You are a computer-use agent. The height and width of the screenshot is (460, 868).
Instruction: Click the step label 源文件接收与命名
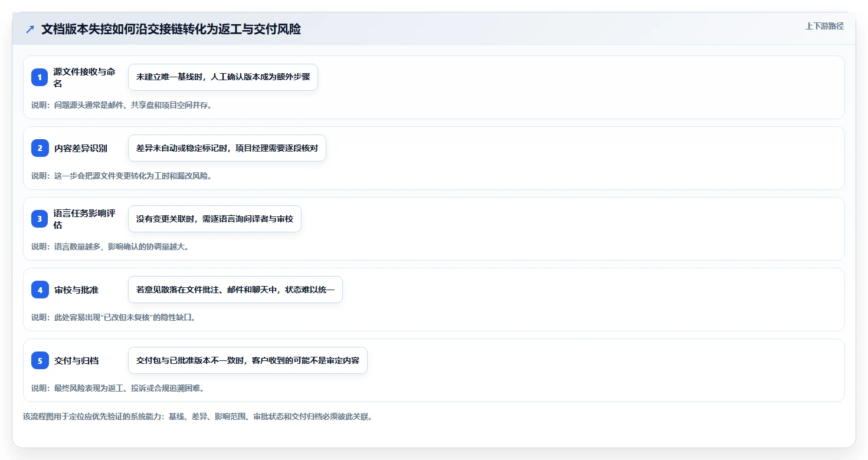84,77
